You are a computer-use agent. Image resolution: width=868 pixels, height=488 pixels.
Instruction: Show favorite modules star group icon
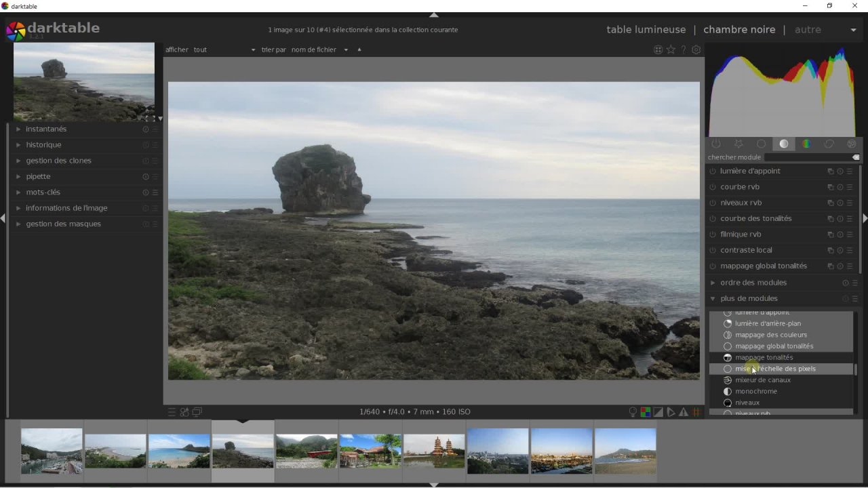[x=738, y=144]
